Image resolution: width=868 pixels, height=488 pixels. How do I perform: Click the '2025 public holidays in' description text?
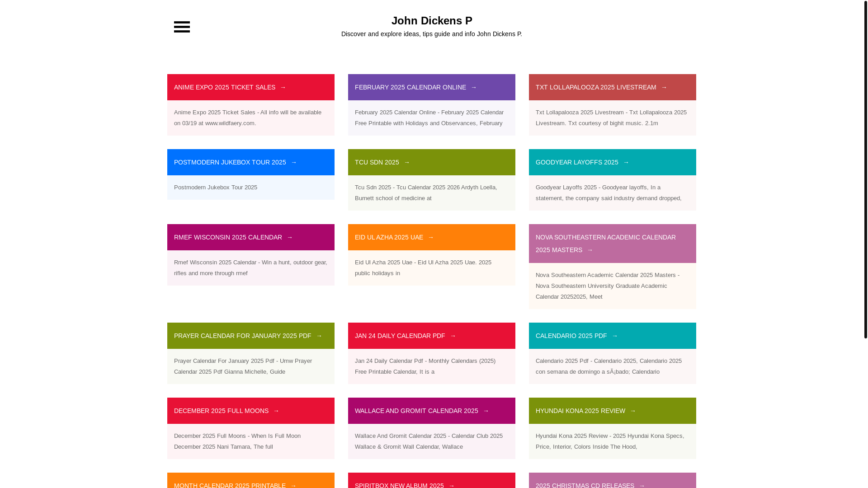(423, 268)
